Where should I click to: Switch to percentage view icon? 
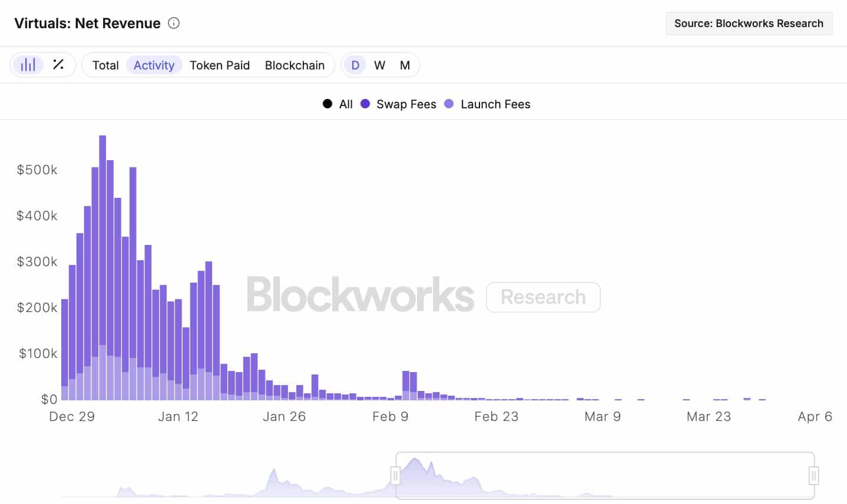pos(58,65)
